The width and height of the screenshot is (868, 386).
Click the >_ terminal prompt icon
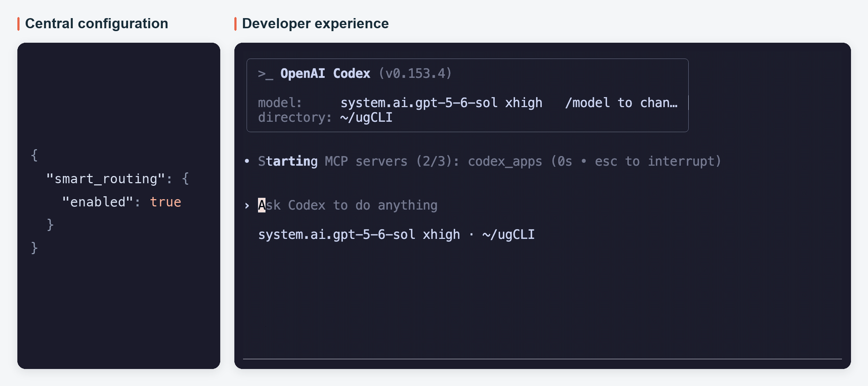tap(265, 74)
